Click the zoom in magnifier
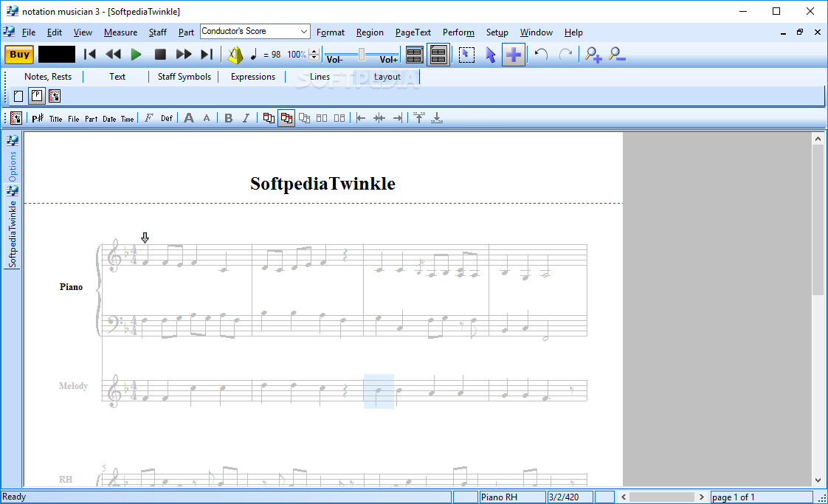This screenshot has width=828, height=504. pyautogui.click(x=593, y=55)
